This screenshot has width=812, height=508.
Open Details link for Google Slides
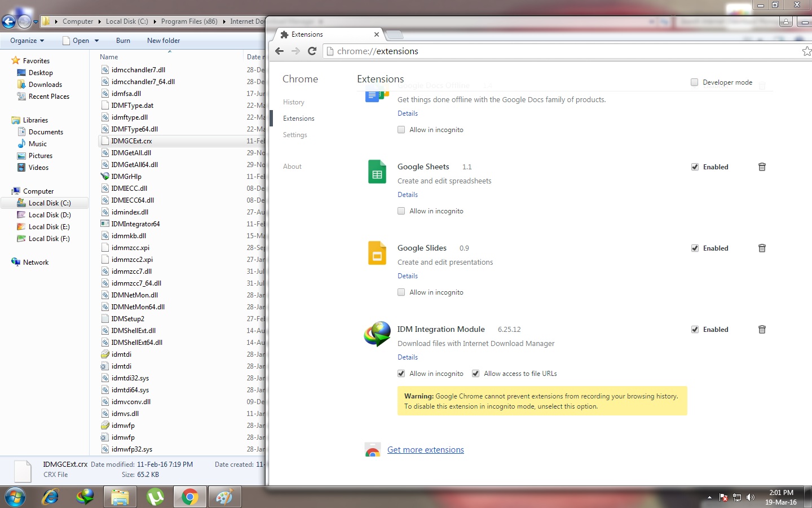pyautogui.click(x=408, y=276)
